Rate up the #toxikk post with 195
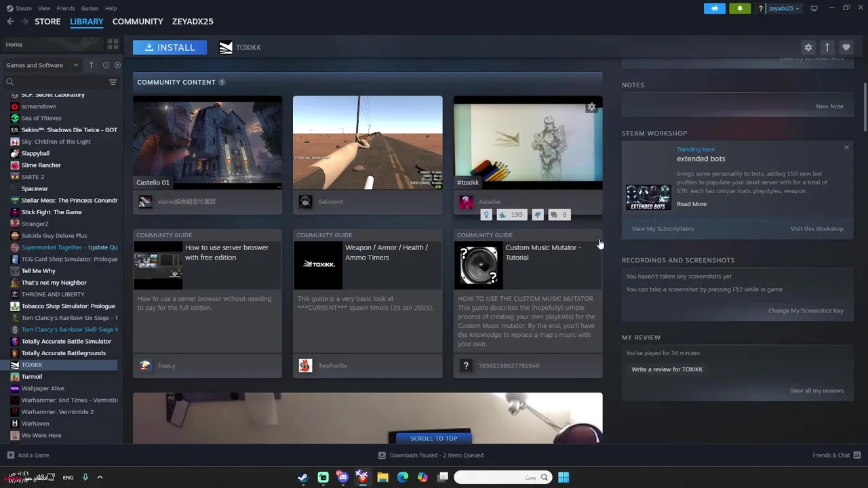 [x=511, y=215]
